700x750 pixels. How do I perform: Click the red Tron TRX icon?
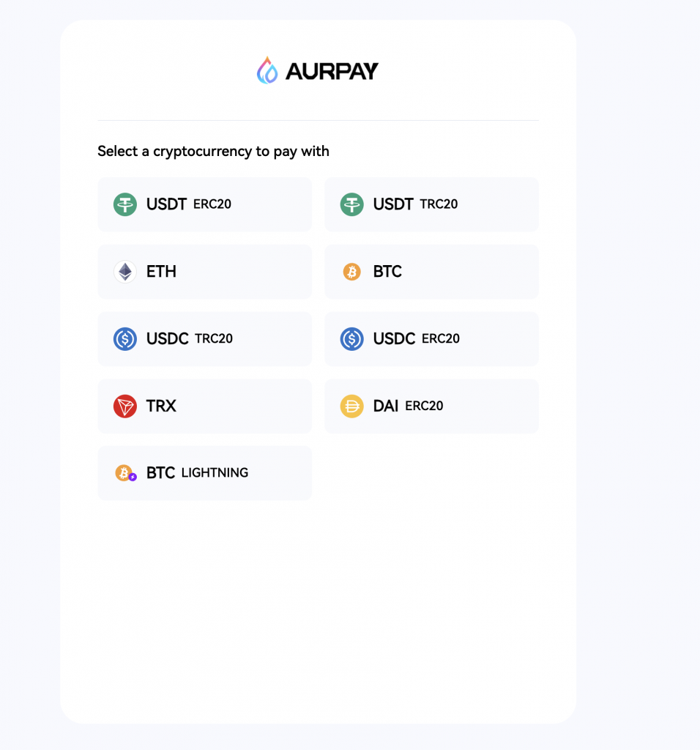point(125,406)
